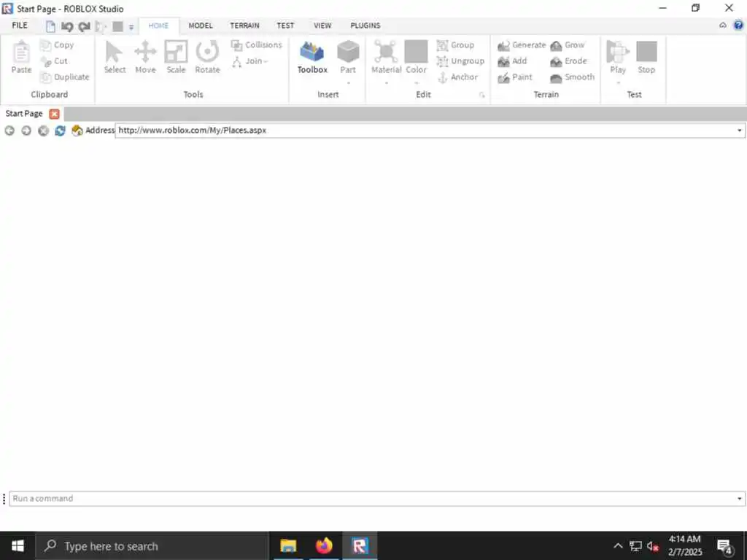Image resolution: width=747 pixels, height=560 pixels.
Task: Click the Paste clipboard icon
Action: tap(21, 57)
